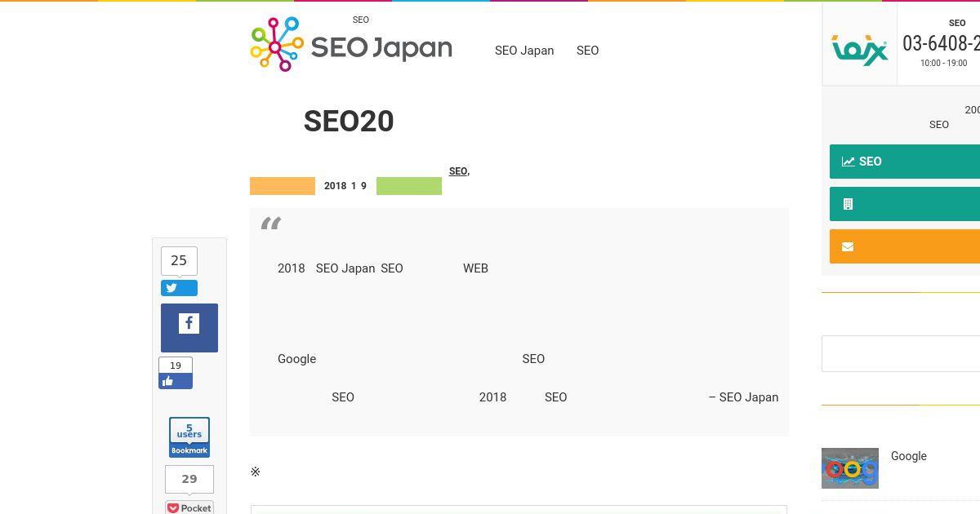Open the SEO item in the navigation
This screenshot has height=514, width=980.
587,51
